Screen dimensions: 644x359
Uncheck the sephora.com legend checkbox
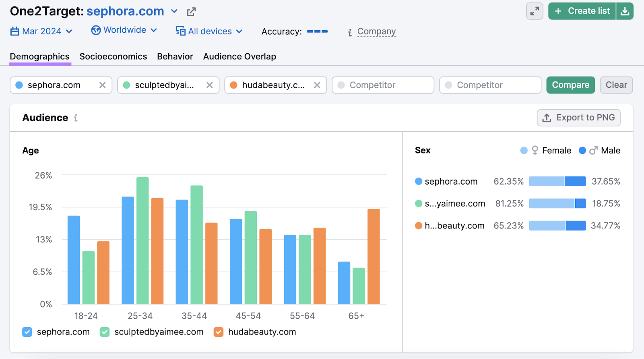27,332
